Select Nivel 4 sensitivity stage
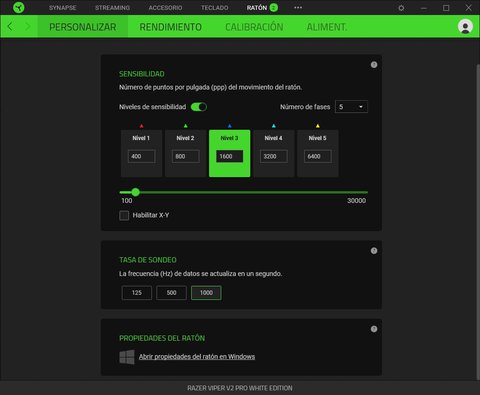The height and width of the screenshot is (395, 480). [x=273, y=153]
